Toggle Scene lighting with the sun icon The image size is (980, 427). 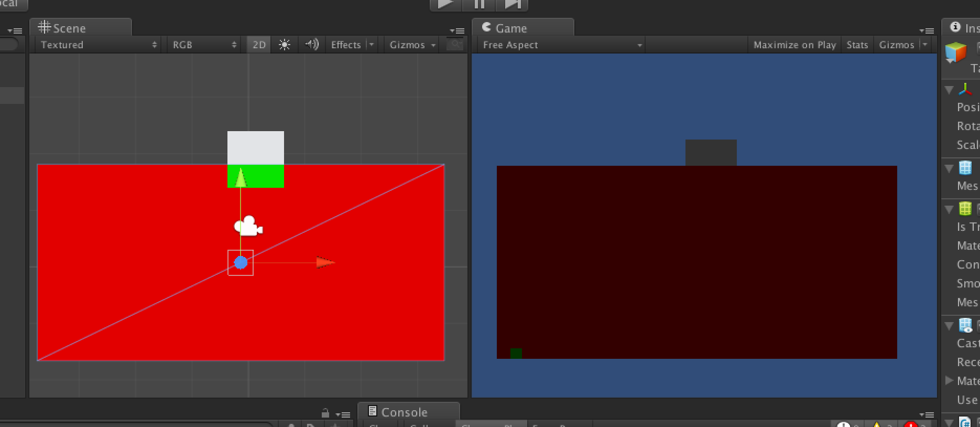click(285, 45)
